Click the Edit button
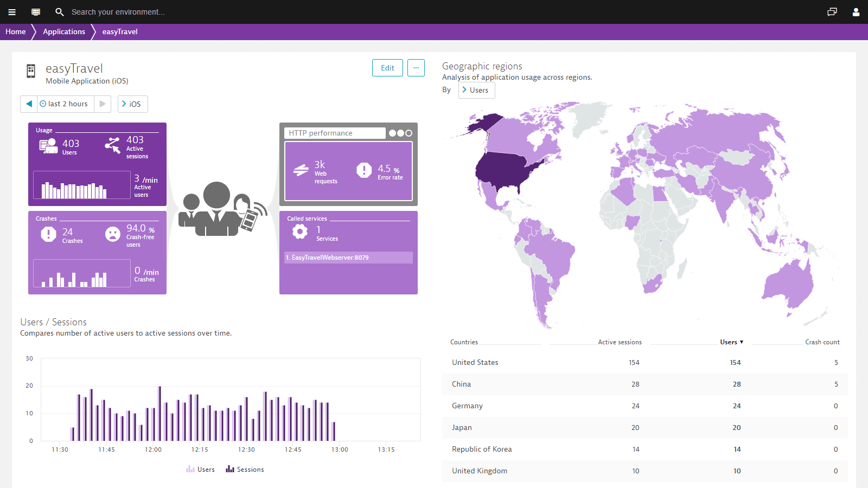The height and width of the screenshot is (488, 868). [387, 68]
